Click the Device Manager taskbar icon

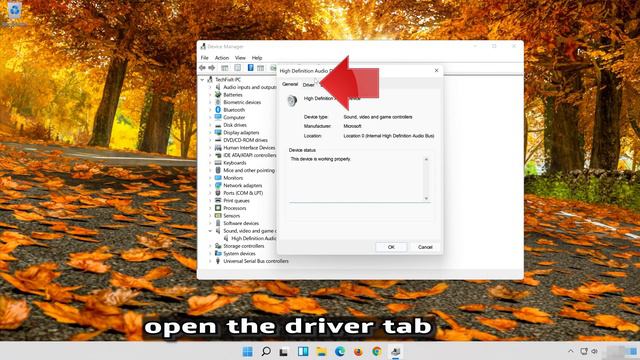pyautogui.click(x=396, y=351)
